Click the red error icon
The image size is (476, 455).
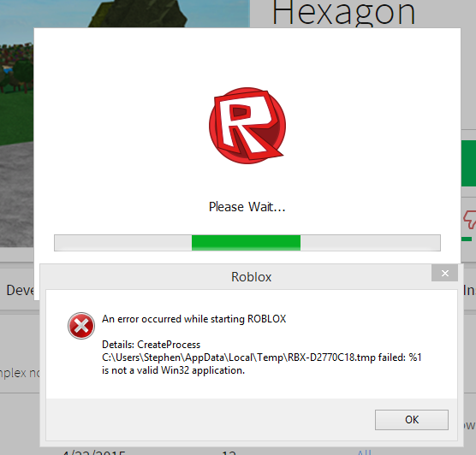tap(81, 326)
